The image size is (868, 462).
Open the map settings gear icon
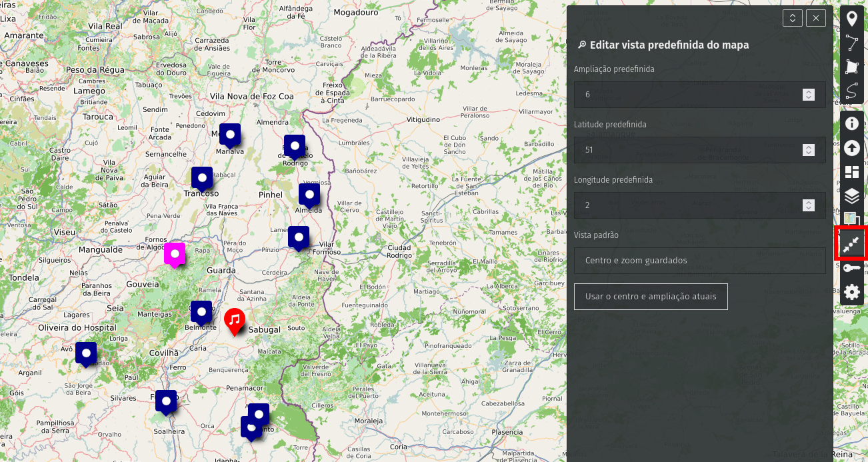pyautogui.click(x=852, y=292)
